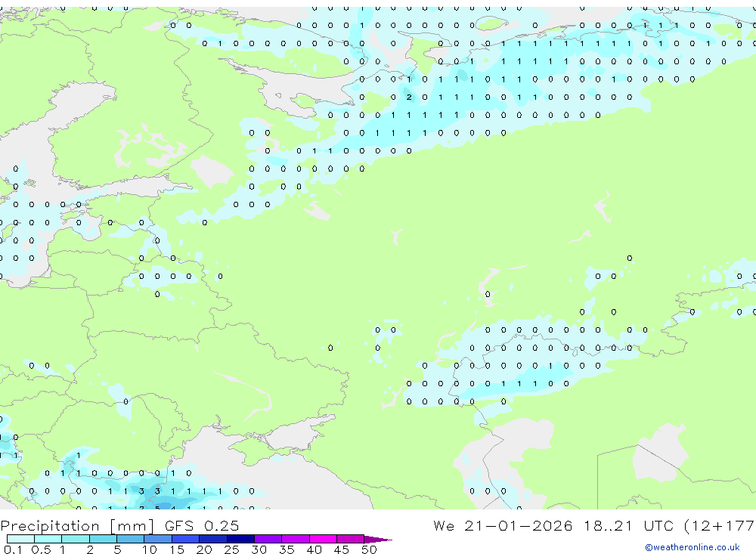Viewport: 756px width, 554px height.
Task: Click the 0.1–0.5 mm palest legend swatch
Action: click(20, 539)
